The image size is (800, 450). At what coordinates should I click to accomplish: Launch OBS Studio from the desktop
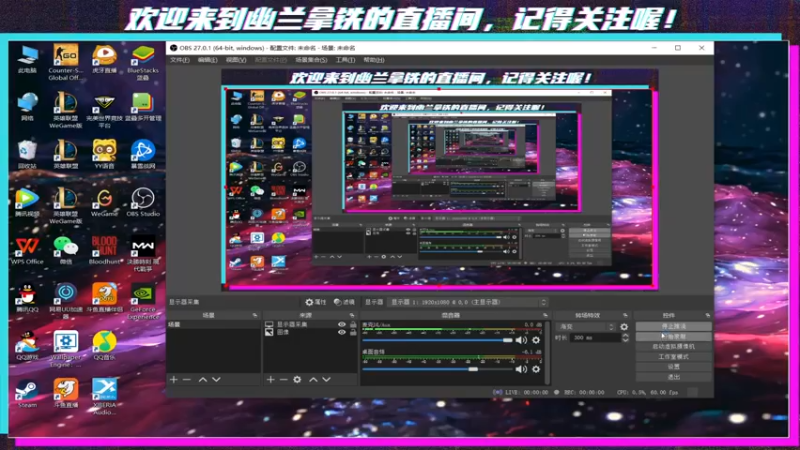point(143,202)
